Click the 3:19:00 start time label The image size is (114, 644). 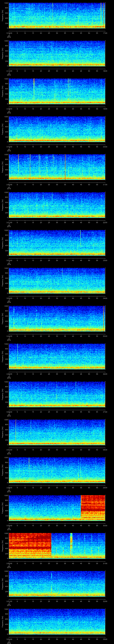tap(9, 147)
